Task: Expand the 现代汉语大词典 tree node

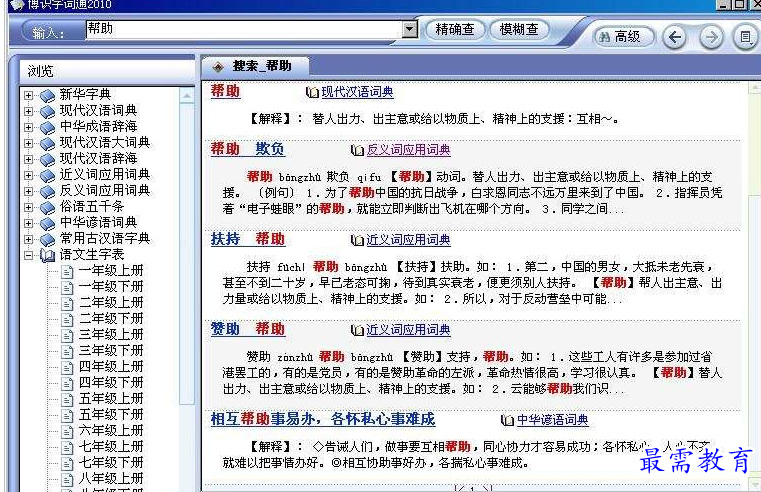Action: click(29, 143)
